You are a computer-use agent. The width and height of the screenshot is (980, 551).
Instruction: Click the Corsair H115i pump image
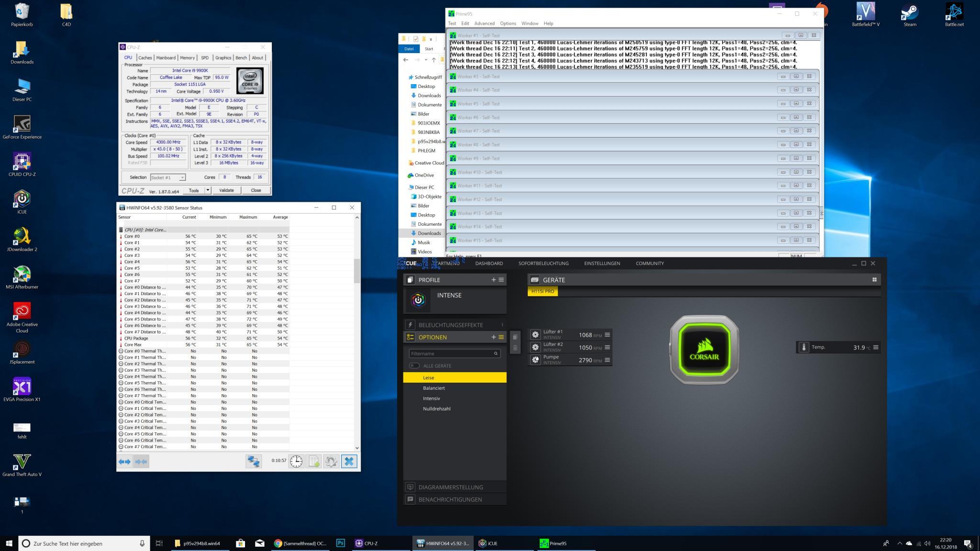[x=704, y=350]
